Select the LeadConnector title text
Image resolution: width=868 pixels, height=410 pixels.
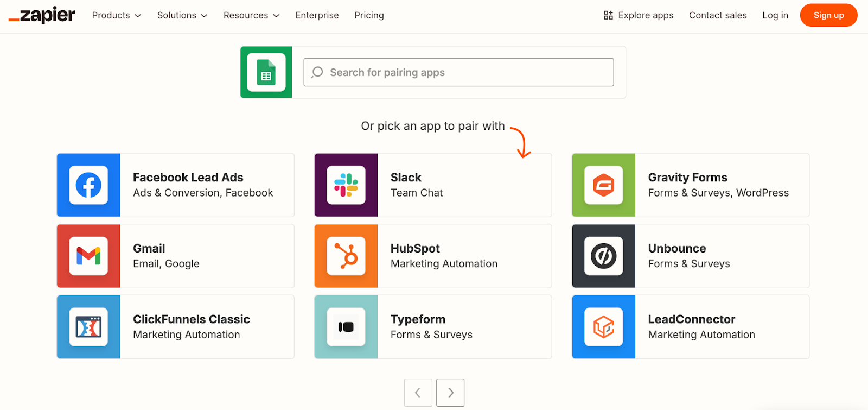[692, 319]
